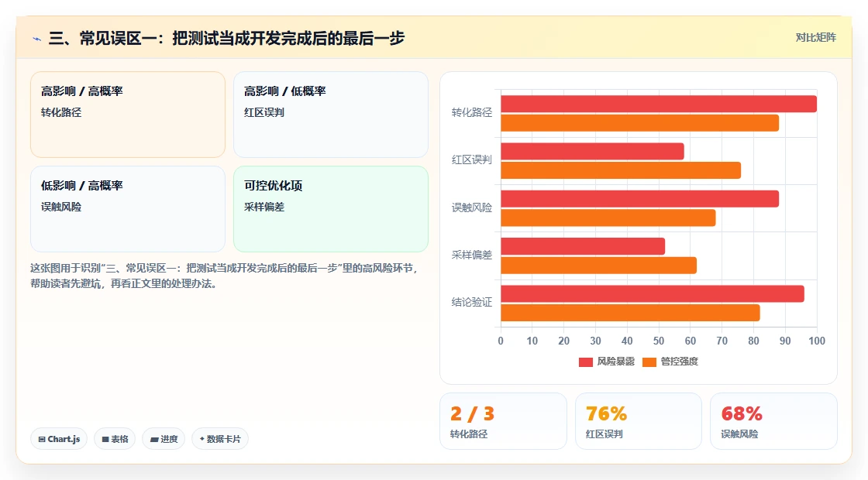Click the description paragraph starting 这张图用于识别
This screenshot has height=480, width=868.
(224, 276)
